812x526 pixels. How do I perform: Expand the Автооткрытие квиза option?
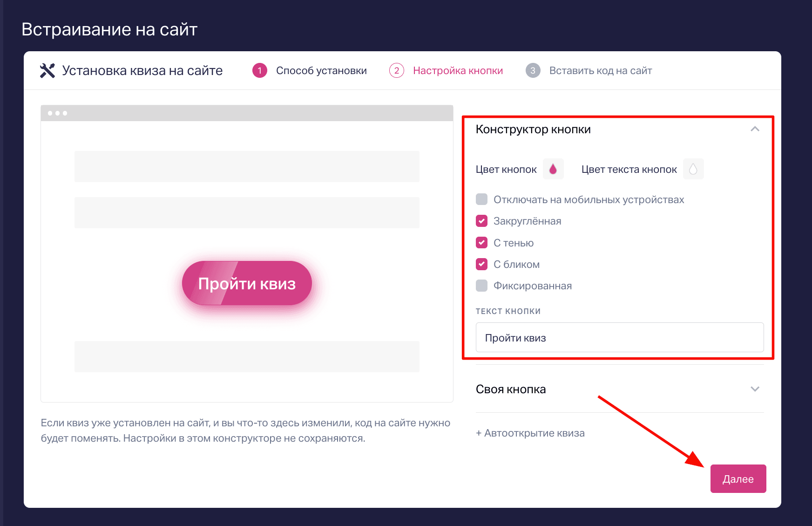tap(530, 433)
